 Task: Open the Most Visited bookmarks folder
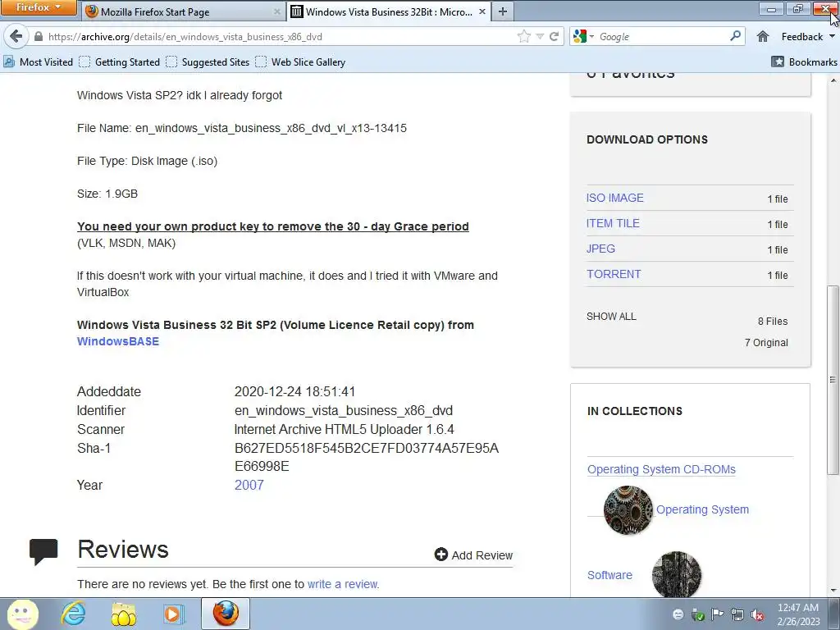[38, 62]
